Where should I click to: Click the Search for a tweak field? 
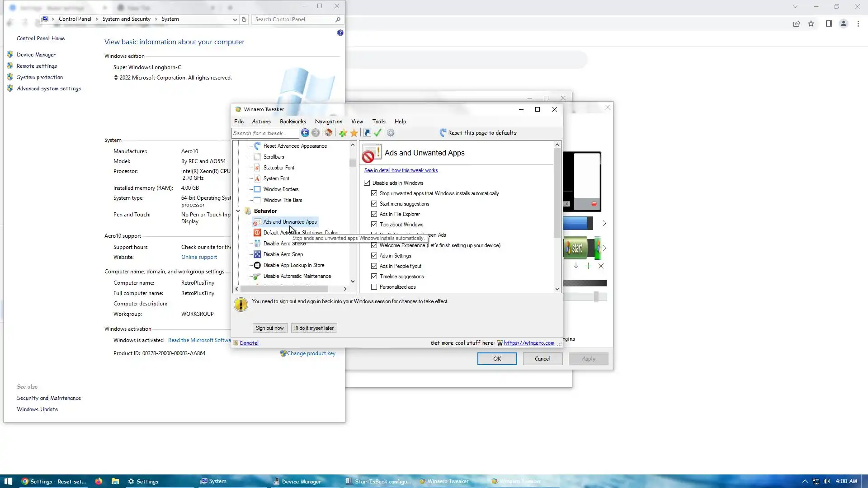(x=264, y=133)
